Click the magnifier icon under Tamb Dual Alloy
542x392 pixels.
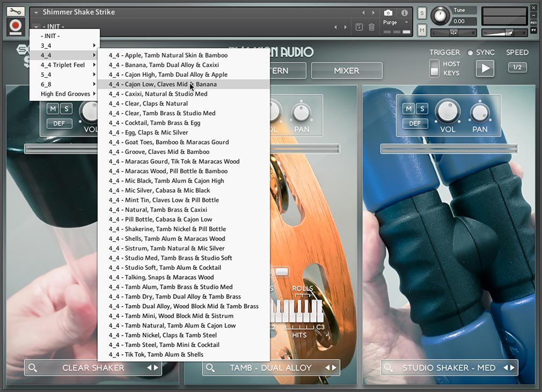(x=209, y=368)
